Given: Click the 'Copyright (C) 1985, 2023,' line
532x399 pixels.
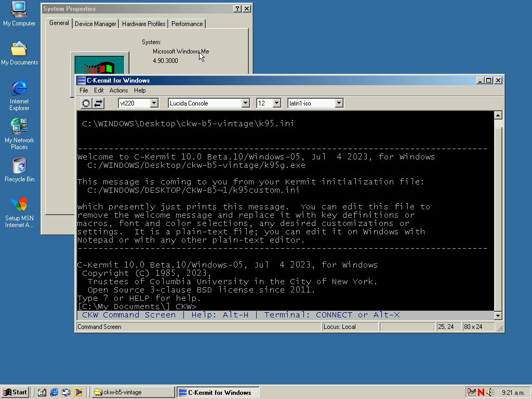Looking at the screenshot, I should 147,273.
